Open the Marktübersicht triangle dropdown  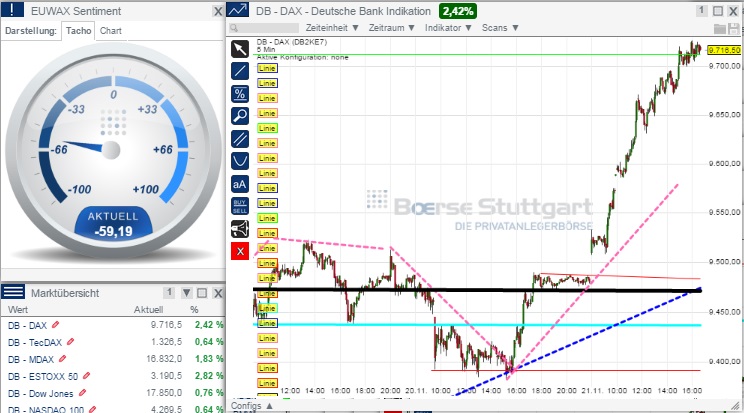point(186,293)
